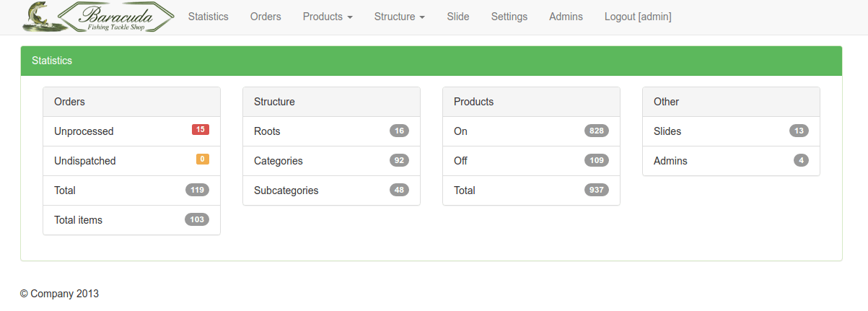Select the Categories row in Structure
The height and width of the screenshot is (311, 868).
tap(331, 161)
